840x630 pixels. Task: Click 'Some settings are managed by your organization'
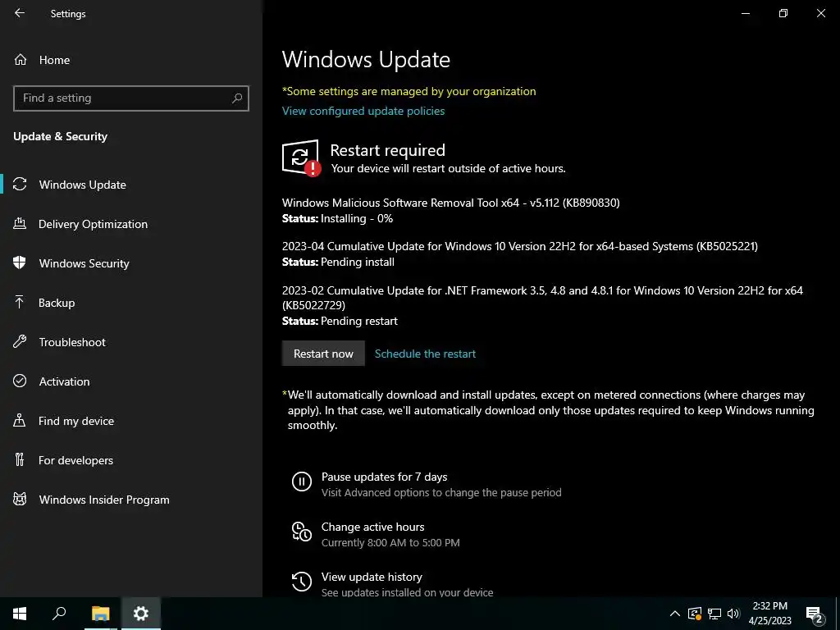[x=409, y=91]
